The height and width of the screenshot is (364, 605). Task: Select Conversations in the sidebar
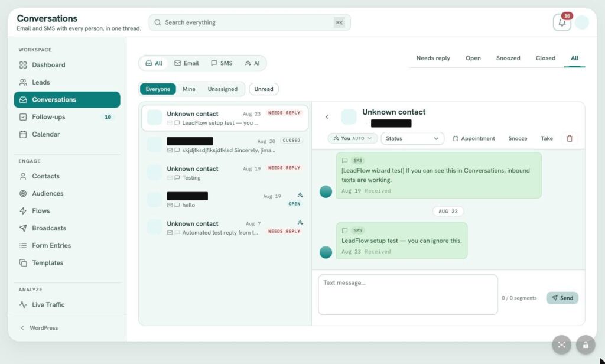tap(67, 100)
